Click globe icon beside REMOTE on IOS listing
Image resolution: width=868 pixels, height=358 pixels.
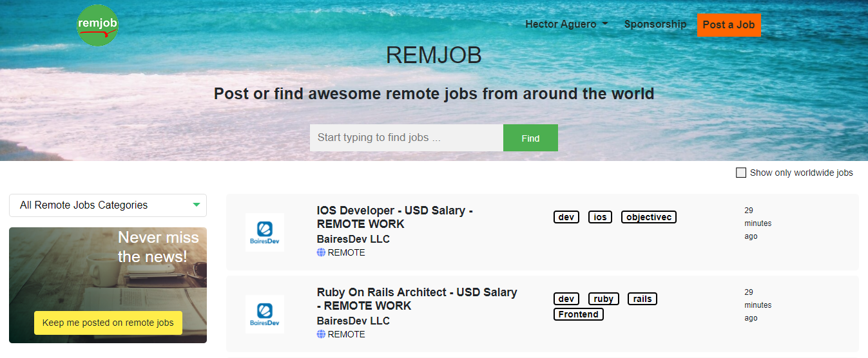[x=321, y=253]
